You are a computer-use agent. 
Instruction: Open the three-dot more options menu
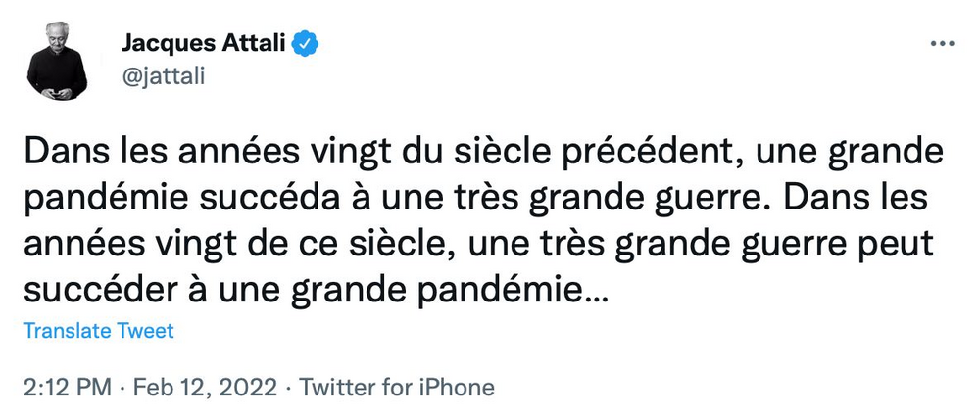pos(941,44)
